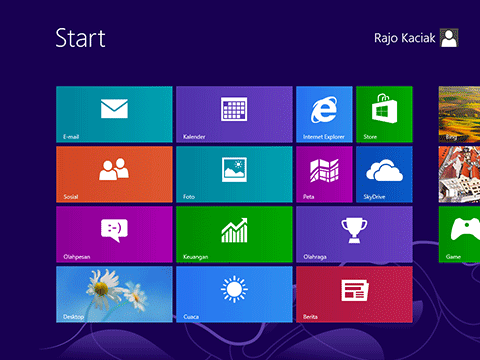This screenshot has width=480, height=360.
Task: Open the Game Xbox controller tile
Action: pos(459,234)
